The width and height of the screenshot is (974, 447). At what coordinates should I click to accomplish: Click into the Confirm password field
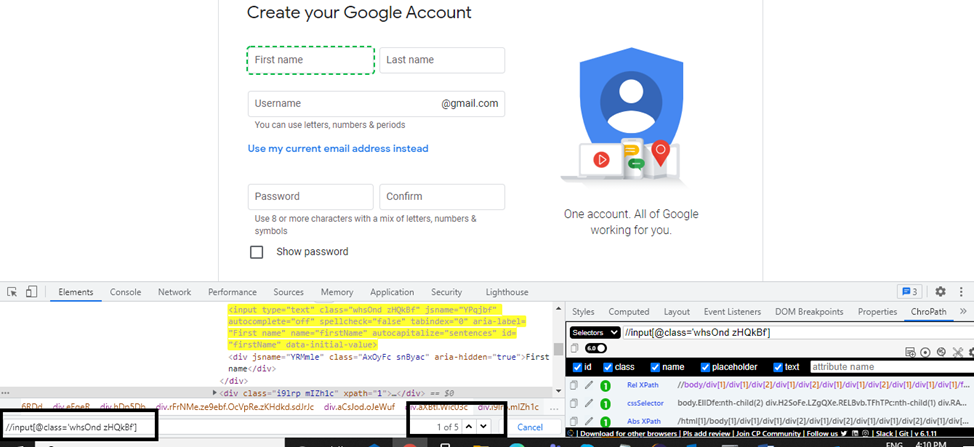(442, 197)
